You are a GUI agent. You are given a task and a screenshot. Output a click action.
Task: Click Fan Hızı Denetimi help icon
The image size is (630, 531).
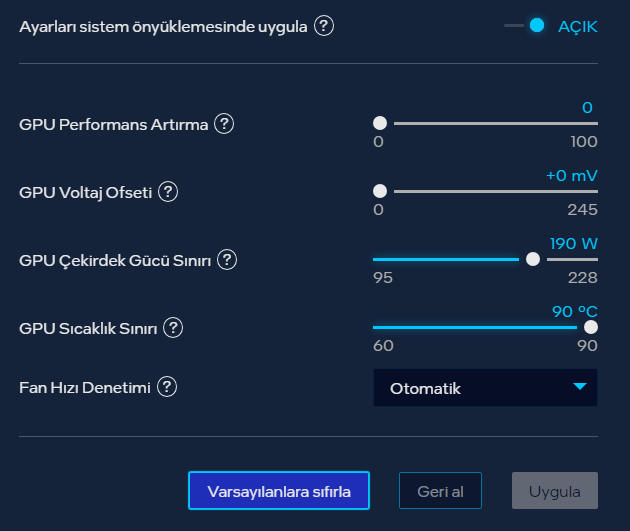click(x=167, y=387)
